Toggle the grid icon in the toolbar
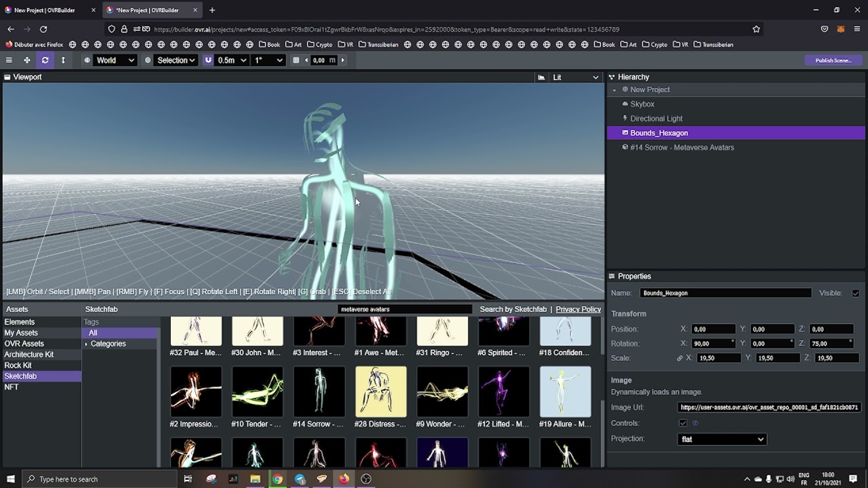 coord(296,60)
